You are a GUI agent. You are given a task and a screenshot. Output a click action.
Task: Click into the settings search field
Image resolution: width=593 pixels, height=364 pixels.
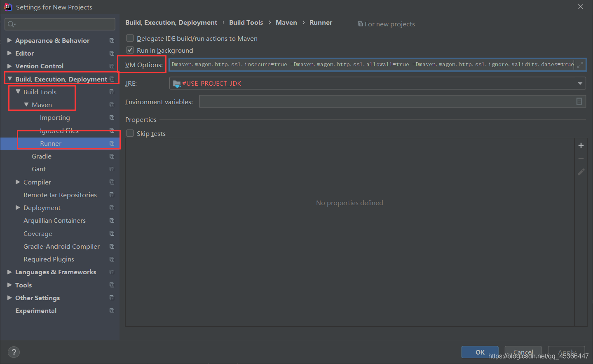pos(60,24)
